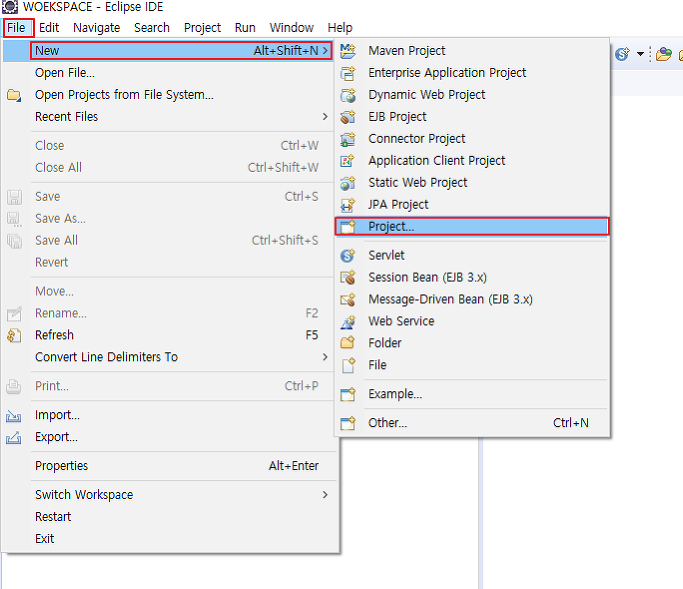683x589 pixels.
Task: Expand the Recent Files submenu arrow
Action: (325, 116)
